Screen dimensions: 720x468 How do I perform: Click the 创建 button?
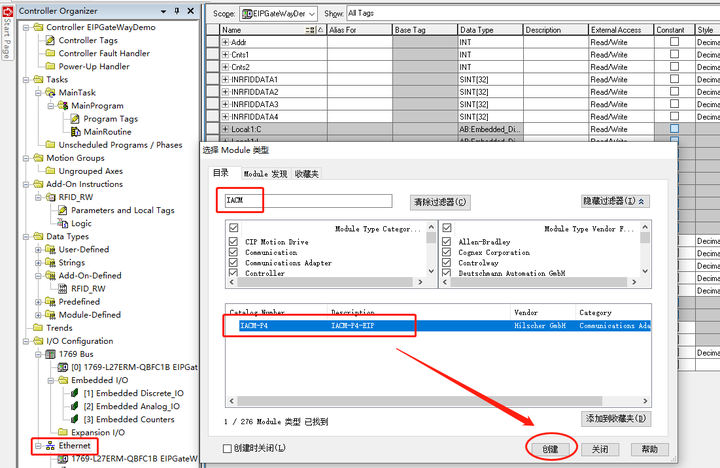551,449
